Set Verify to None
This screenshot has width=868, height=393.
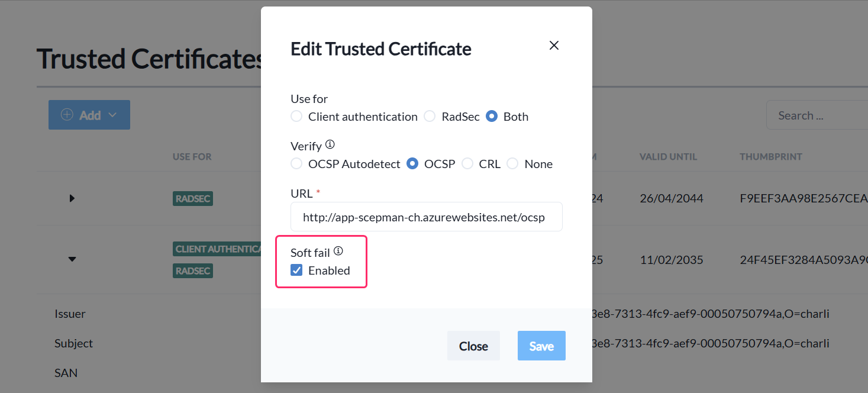pyautogui.click(x=512, y=164)
